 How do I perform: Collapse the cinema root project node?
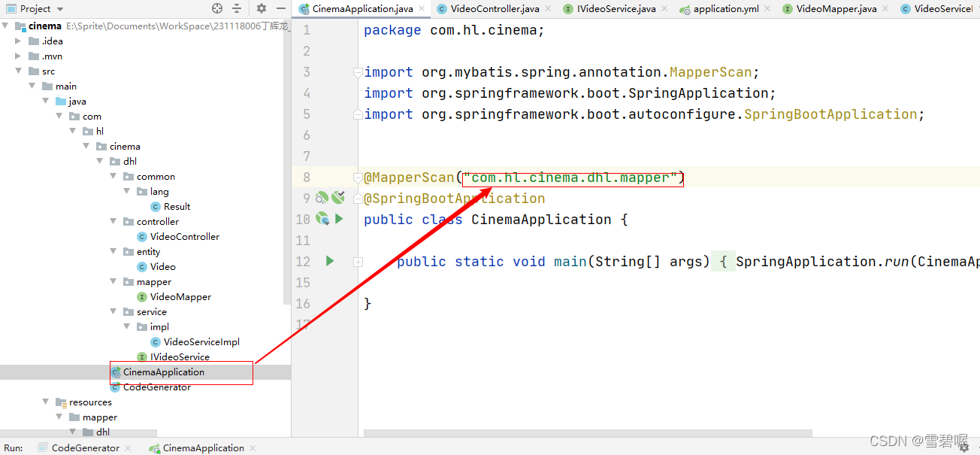point(6,26)
